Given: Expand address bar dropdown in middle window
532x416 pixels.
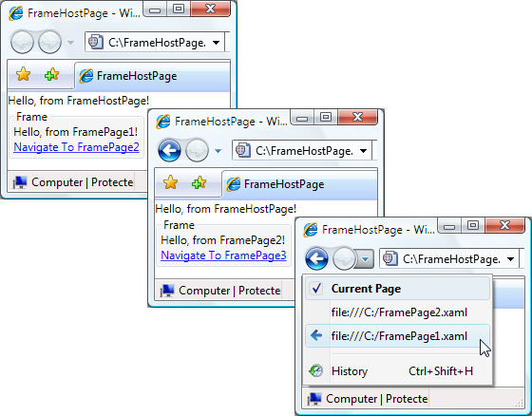Looking at the screenshot, I should (363, 151).
